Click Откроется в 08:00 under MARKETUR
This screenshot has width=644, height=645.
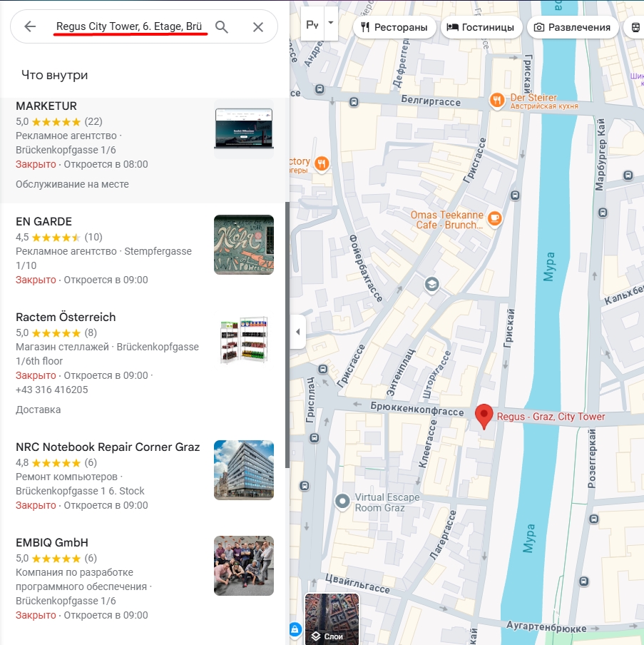106,165
